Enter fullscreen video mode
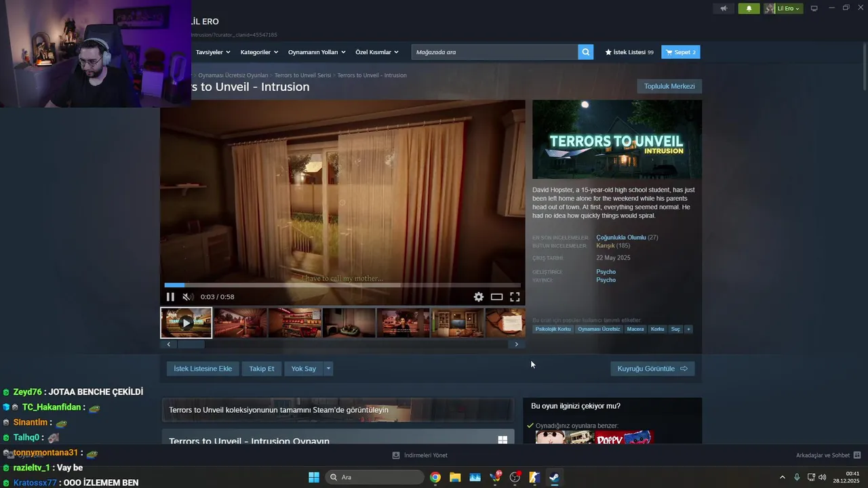 tap(515, 297)
